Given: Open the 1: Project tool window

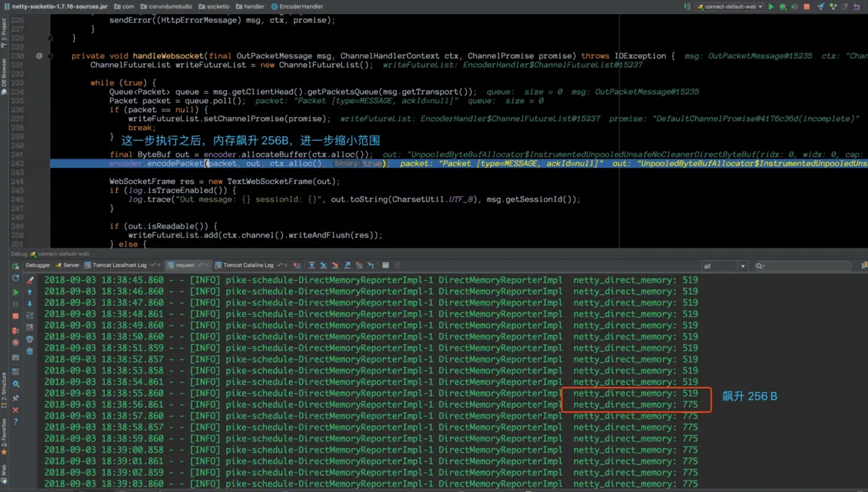Looking at the screenshot, I should click(x=4, y=33).
